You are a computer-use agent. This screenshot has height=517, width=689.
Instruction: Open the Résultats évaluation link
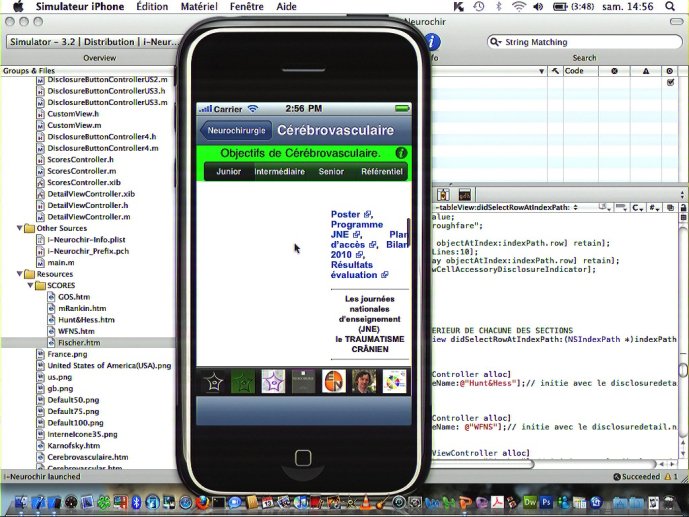click(359, 270)
